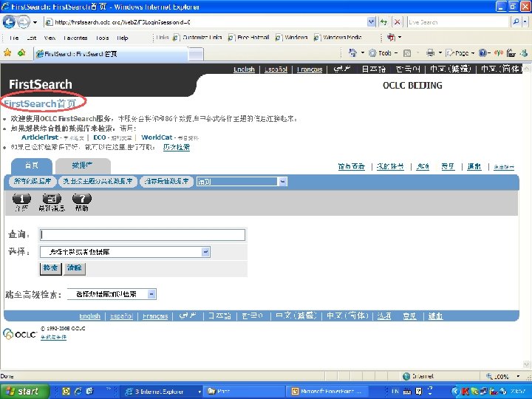Open the File menu
This screenshot has height=399, width=532.
[14, 38]
